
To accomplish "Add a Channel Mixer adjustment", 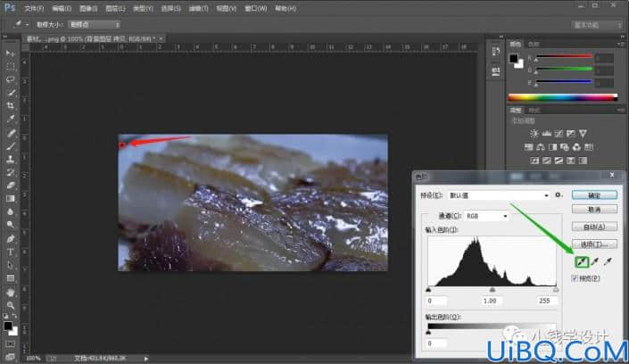I will point(576,147).
